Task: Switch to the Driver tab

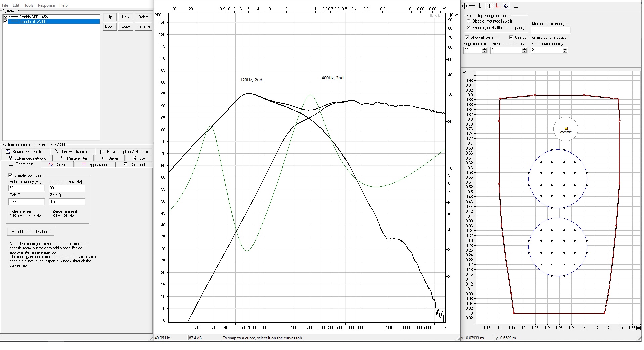Action: (110, 158)
